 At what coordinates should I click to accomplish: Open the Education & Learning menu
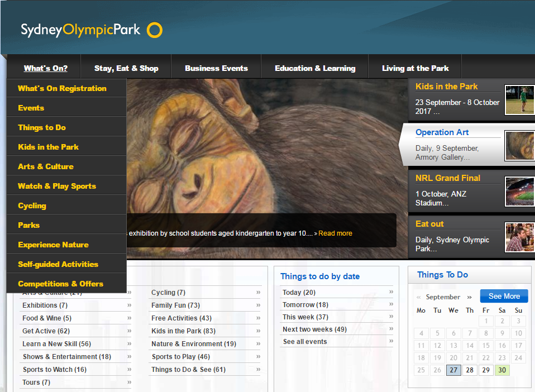pyautogui.click(x=315, y=68)
